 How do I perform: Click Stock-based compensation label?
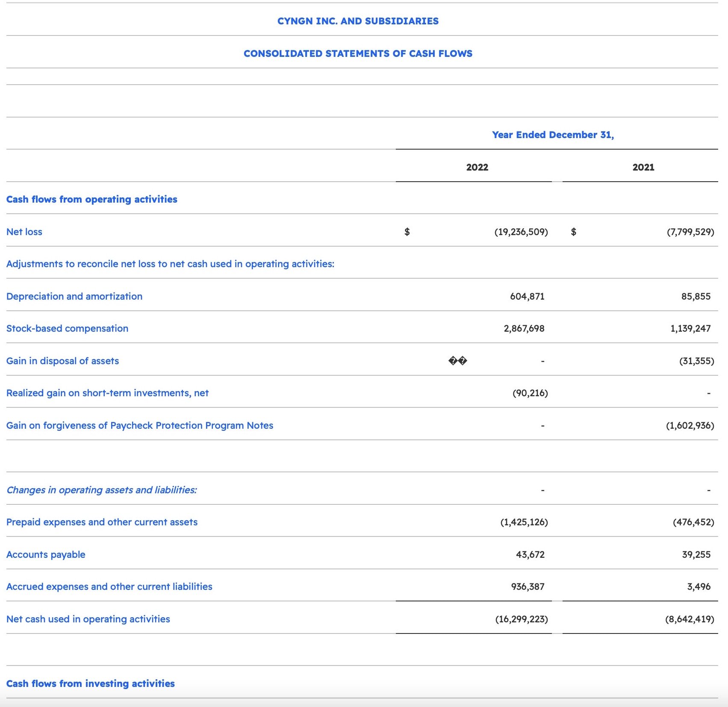(67, 328)
